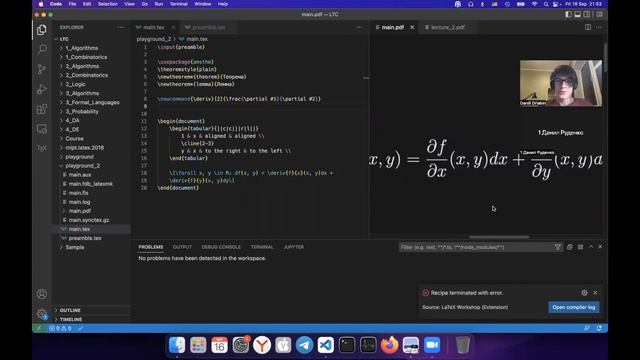Open the Manage gear icon in activity bar

tap(42, 314)
